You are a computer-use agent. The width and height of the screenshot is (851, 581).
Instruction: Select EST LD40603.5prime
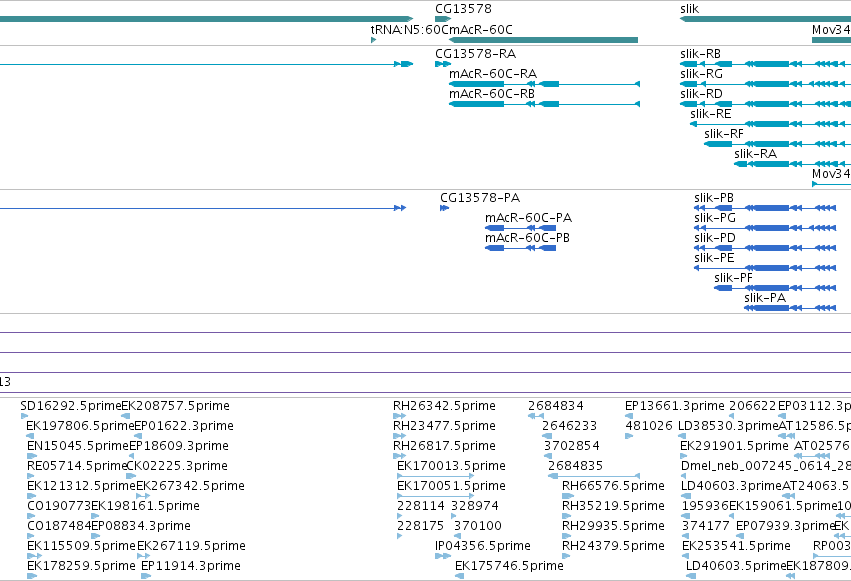(736, 566)
